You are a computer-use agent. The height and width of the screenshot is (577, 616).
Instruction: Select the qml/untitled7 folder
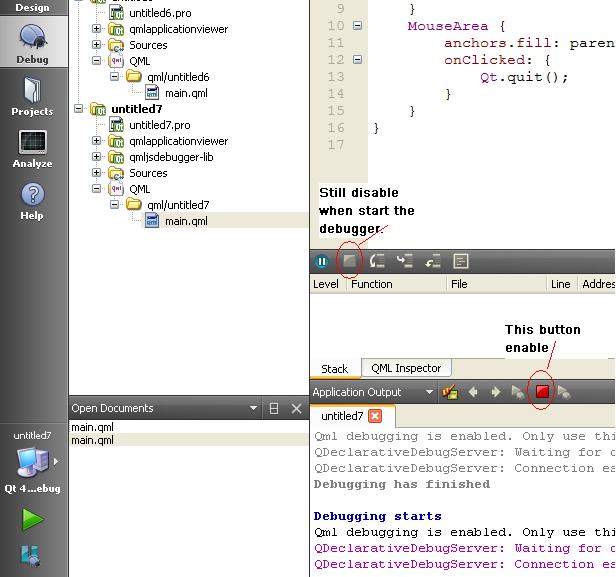pyautogui.click(x=178, y=205)
